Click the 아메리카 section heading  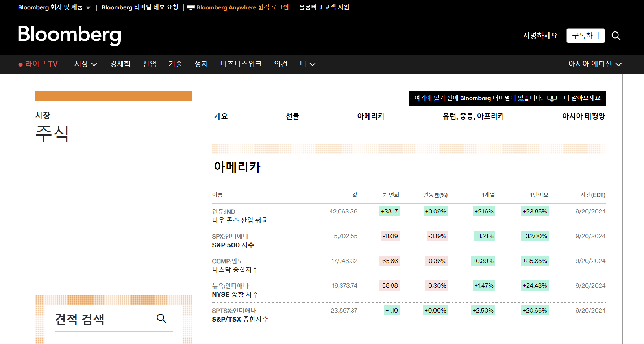(x=237, y=167)
